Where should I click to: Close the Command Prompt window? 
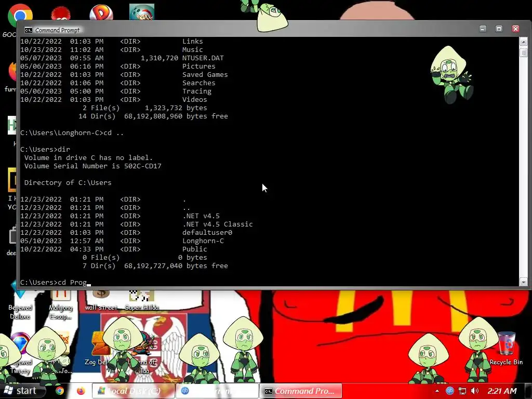(515, 29)
